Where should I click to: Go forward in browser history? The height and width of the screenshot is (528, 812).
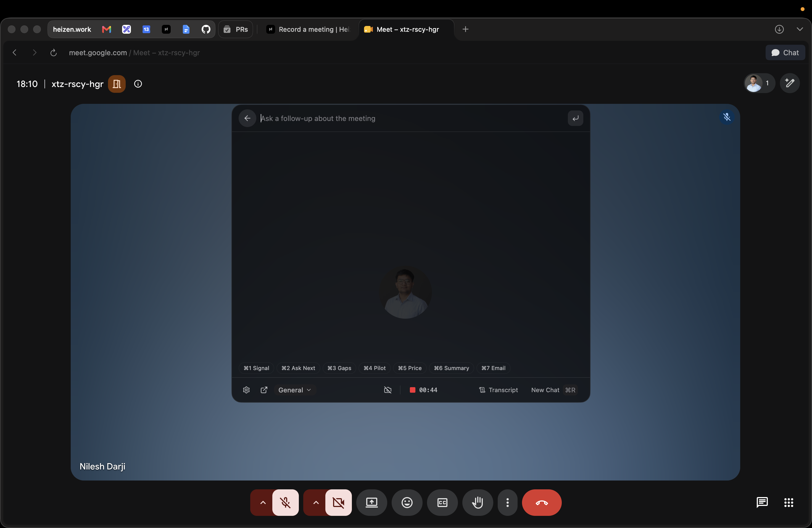pyautogui.click(x=34, y=52)
